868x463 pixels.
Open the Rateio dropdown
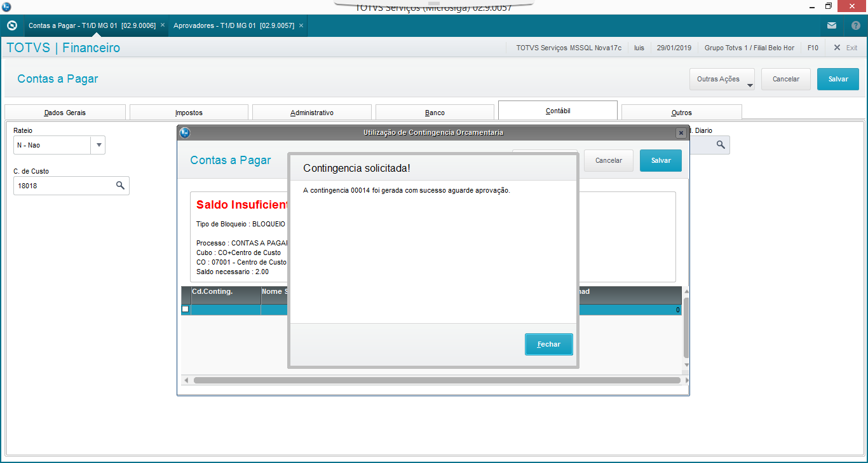[98, 145]
